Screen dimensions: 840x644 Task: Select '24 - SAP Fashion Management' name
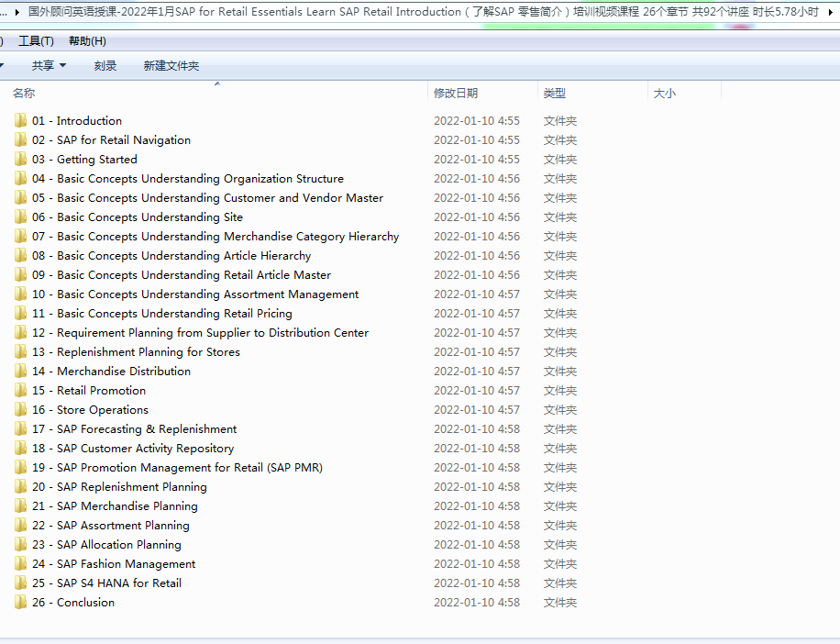[x=114, y=564]
